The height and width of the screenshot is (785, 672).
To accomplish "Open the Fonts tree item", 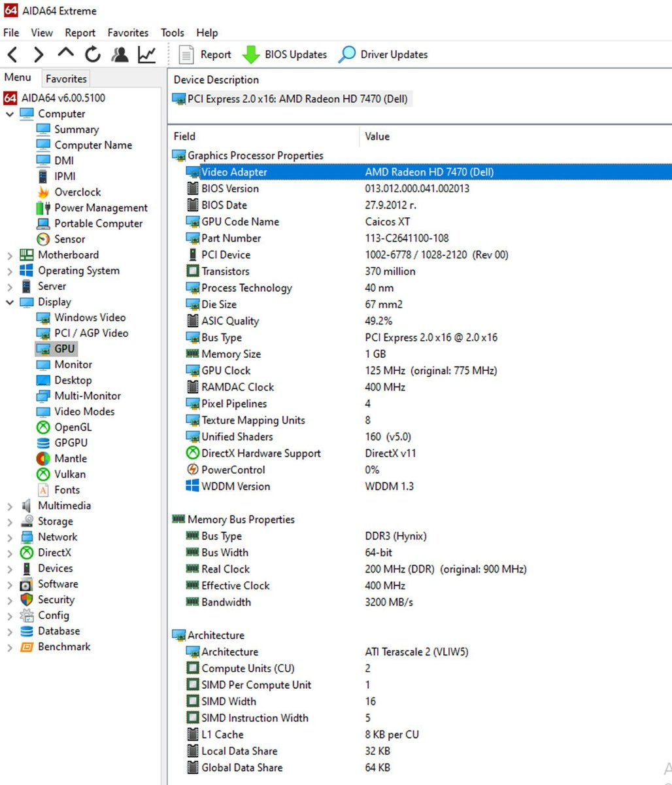I will click(x=58, y=491).
